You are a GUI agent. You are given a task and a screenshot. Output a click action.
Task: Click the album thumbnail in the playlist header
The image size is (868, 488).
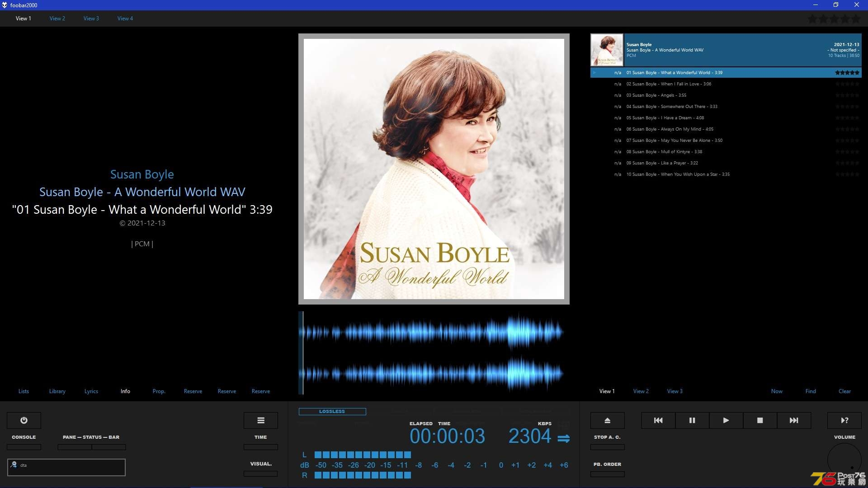click(x=607, y=50)
